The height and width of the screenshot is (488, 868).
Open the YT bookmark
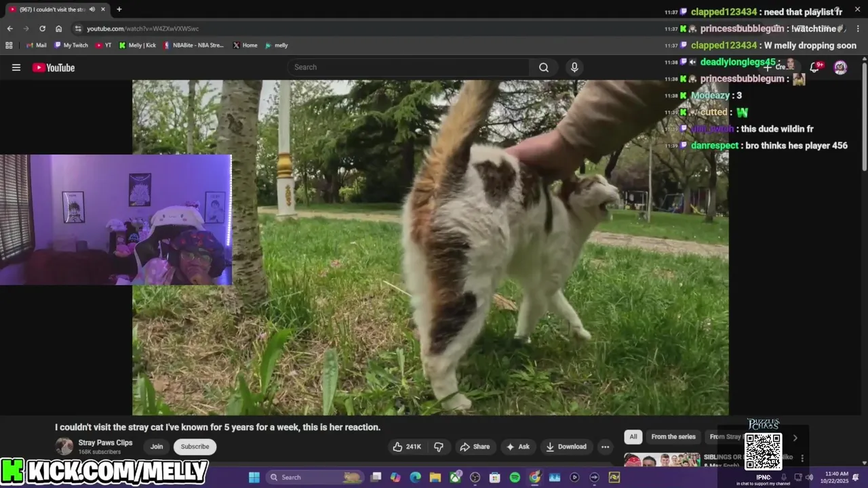104,45
